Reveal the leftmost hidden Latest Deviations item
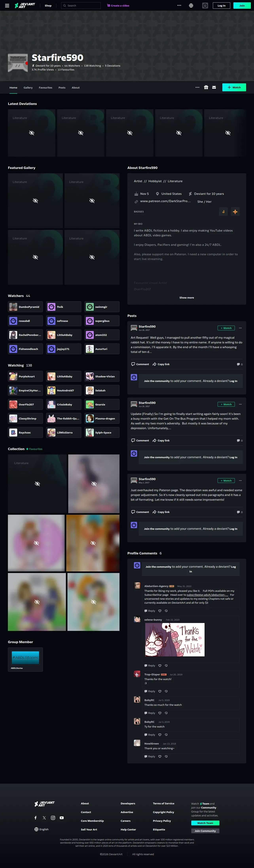 tap(32, 133)
